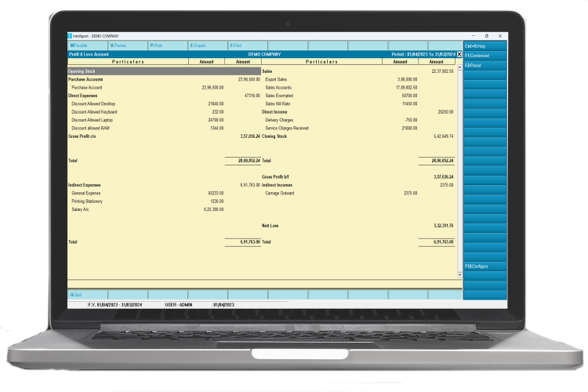The image size is (588, 392).
Task: Click the Profit & Loss Account title
Action: pyautogui.click(x=89, y=54)
